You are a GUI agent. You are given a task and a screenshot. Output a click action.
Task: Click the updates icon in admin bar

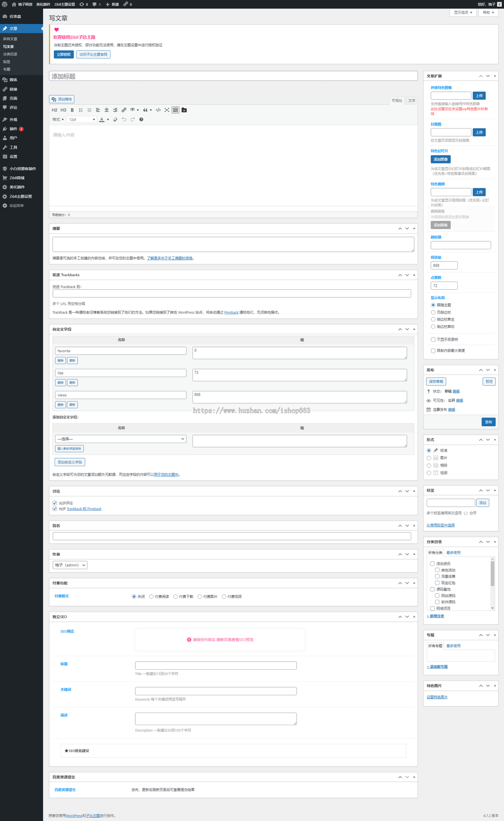[x=84, y=4]
